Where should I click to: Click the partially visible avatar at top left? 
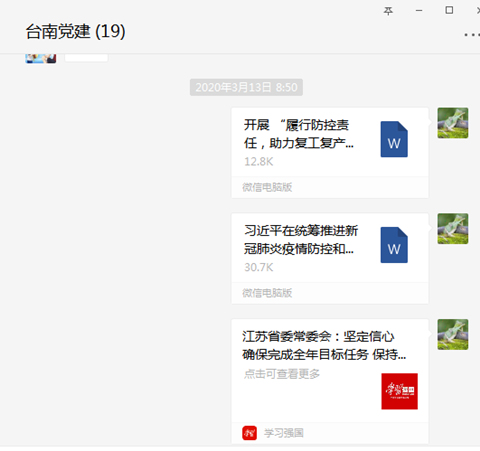click(x=41, y=58)
